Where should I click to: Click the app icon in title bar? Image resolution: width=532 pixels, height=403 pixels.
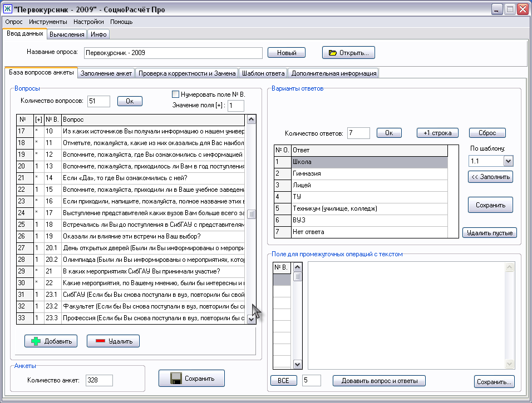(8, 9)
